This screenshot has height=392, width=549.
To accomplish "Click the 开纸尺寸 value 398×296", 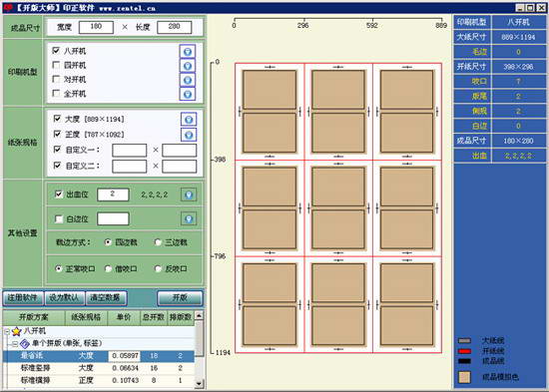I will click(x=518, y=67).
